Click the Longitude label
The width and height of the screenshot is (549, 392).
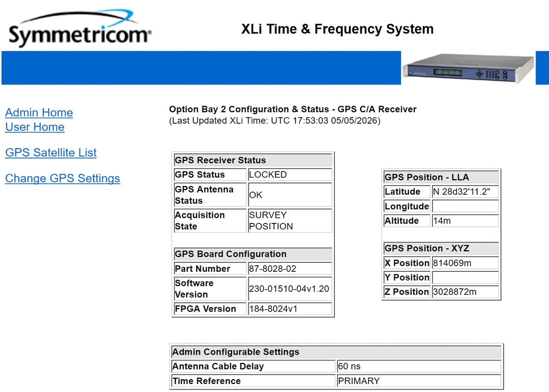tap(406, 206)
